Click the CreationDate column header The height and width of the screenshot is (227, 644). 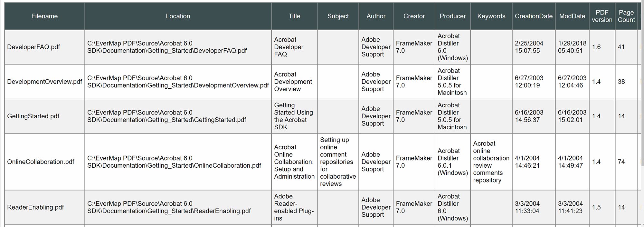click(534, 16)
